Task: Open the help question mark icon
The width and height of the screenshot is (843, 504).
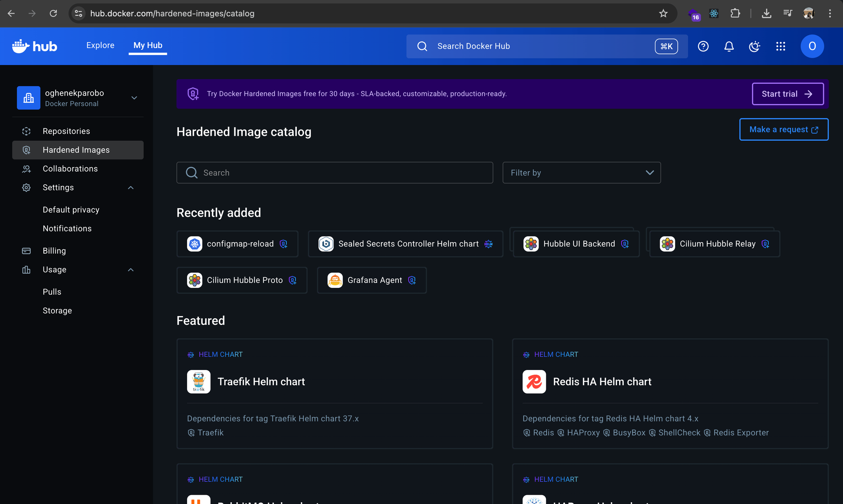Action: (x=703, y=46)
